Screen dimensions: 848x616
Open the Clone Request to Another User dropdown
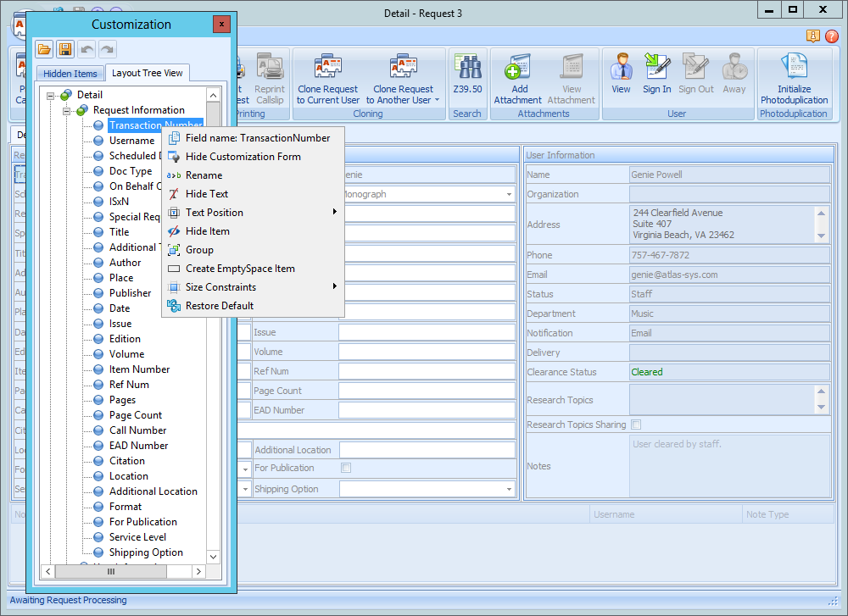tap(437, 100)
